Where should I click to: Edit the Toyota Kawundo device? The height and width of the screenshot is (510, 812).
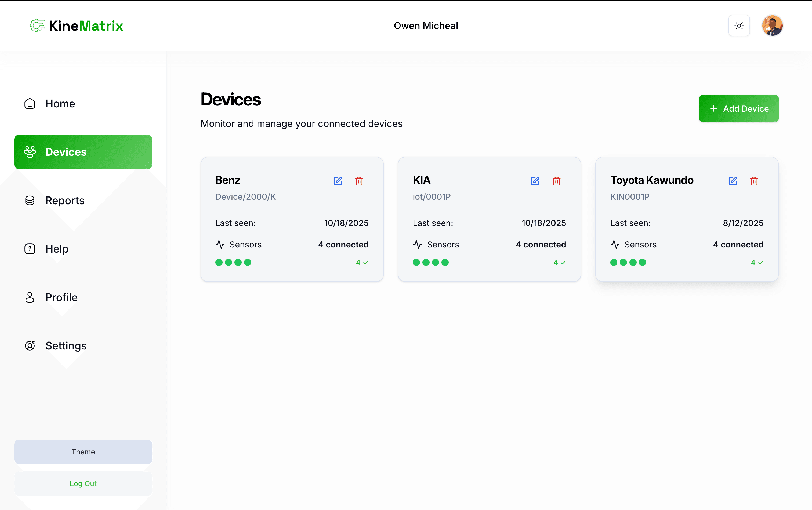tap(733, 181)
